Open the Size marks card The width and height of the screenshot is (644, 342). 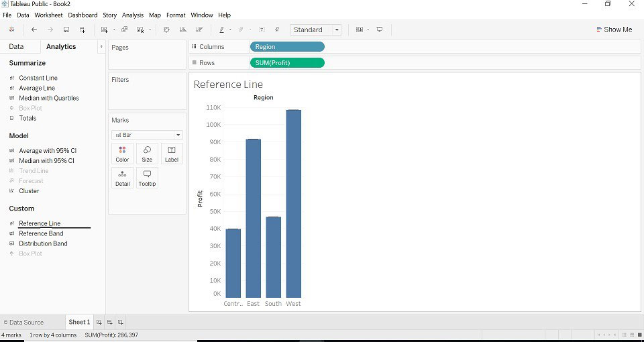147,154
